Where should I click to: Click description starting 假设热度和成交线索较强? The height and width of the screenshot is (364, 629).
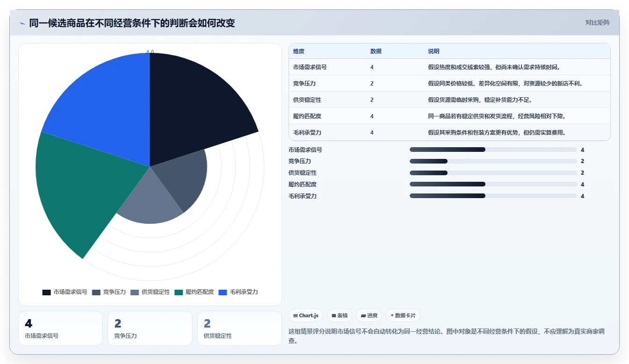[x=494, y=67]
